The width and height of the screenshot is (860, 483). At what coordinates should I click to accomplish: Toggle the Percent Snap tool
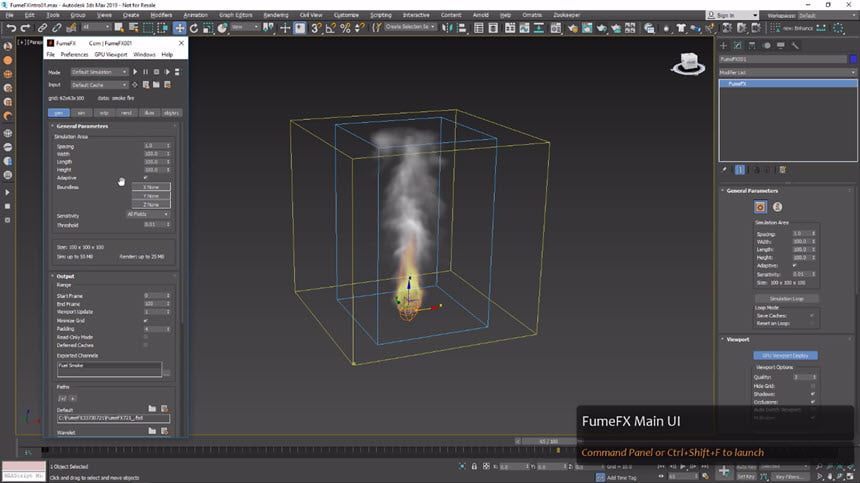click(345, 28)
